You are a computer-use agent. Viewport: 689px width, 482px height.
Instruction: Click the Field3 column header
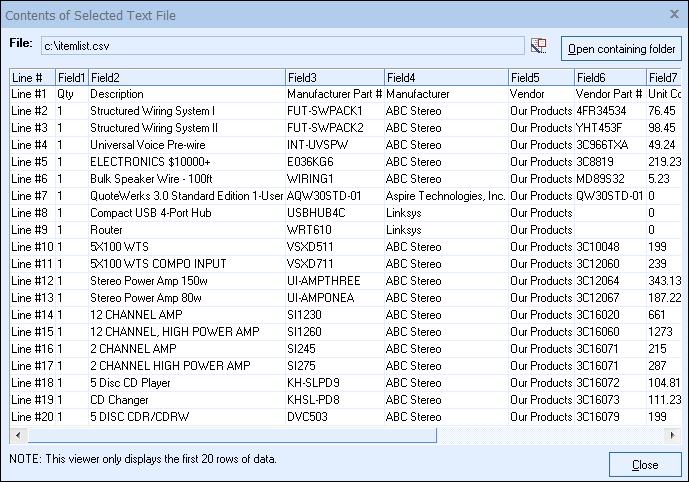click(x=333, y=77)
